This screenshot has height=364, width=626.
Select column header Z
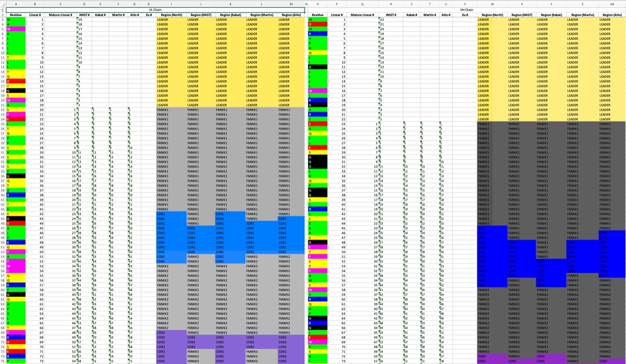click(582, 4)
